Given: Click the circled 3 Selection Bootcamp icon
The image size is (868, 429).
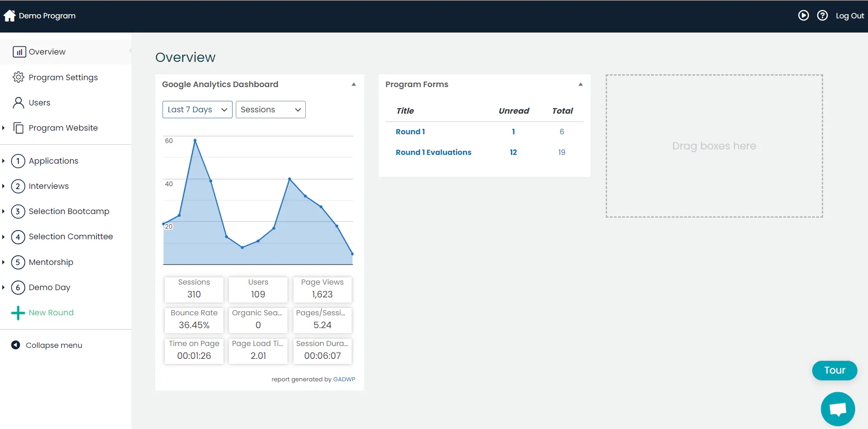Looking at the screenshot, I should pyautogui.click(x=18, y=211).
